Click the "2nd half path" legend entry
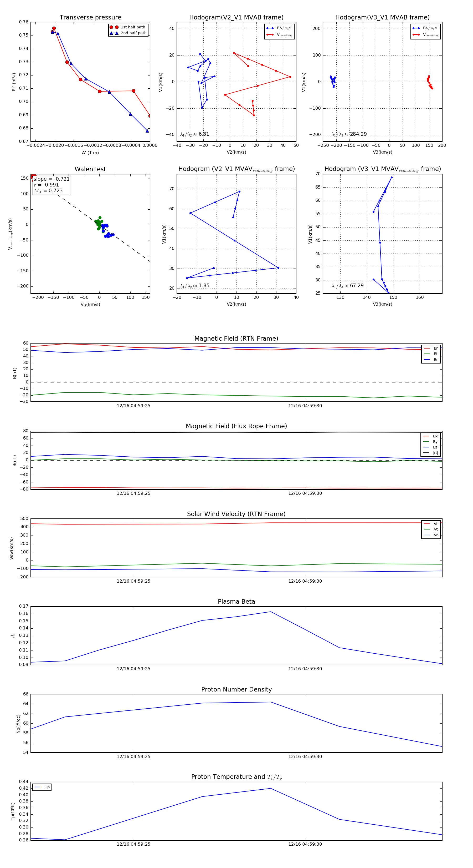473x868 pixels. tap(128, 33)
